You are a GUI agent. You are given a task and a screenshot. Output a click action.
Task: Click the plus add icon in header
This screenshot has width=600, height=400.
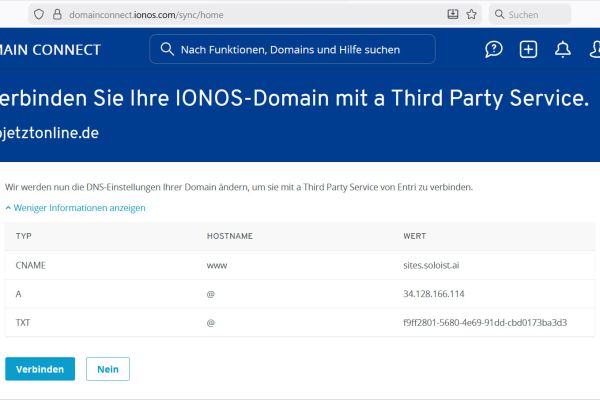528,49
